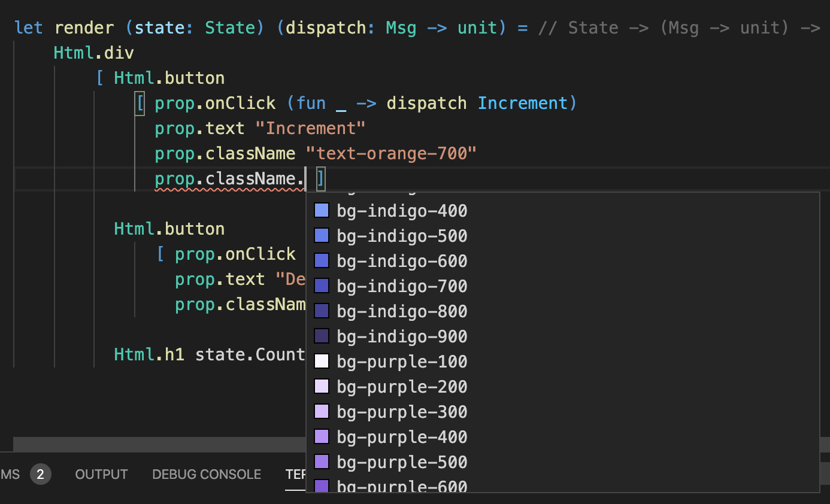Open the DEBUG CONSOLE tab
The image size is (830, 504).
(206, 474)
